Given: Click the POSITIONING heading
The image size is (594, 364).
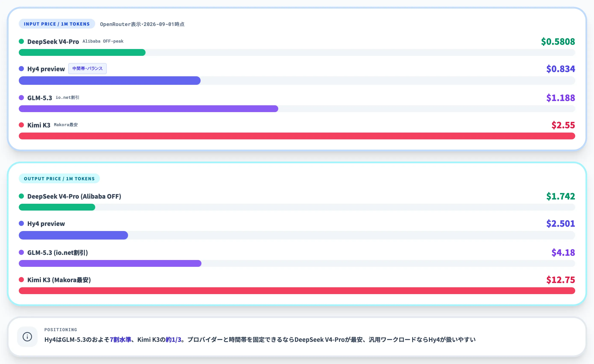Looking at the screenshot, I should [61, 329].
